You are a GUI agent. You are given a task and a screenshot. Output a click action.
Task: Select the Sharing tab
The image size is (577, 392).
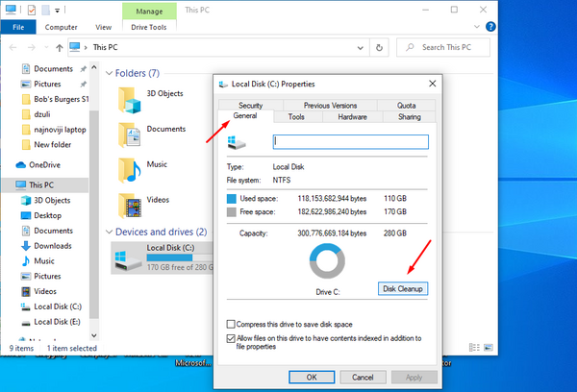point(410,117)
